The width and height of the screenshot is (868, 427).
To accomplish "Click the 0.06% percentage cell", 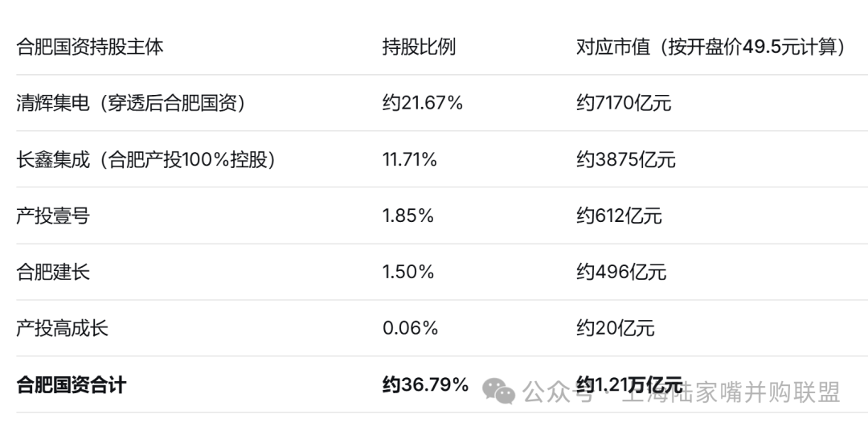I will click(x=410, y=328).
